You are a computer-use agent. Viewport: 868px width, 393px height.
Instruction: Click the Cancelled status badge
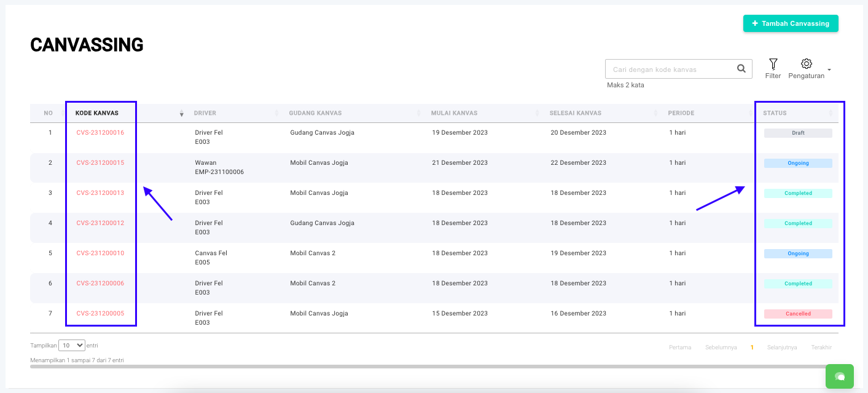click(798, 314)
